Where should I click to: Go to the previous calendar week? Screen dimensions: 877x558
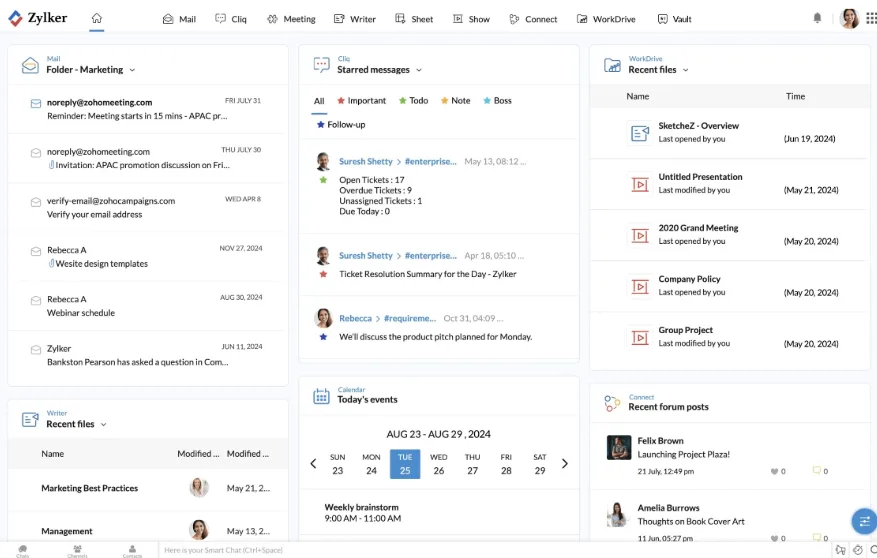click(313, 464)
